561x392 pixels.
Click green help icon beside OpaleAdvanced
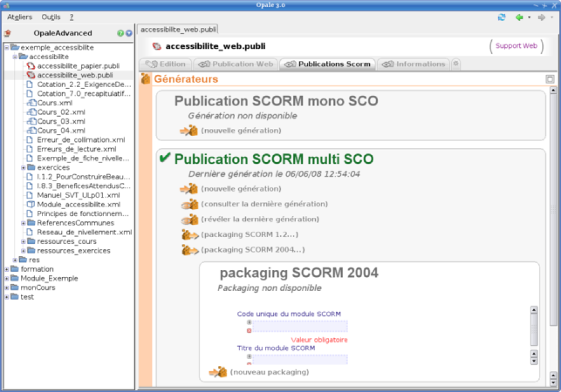120,33
